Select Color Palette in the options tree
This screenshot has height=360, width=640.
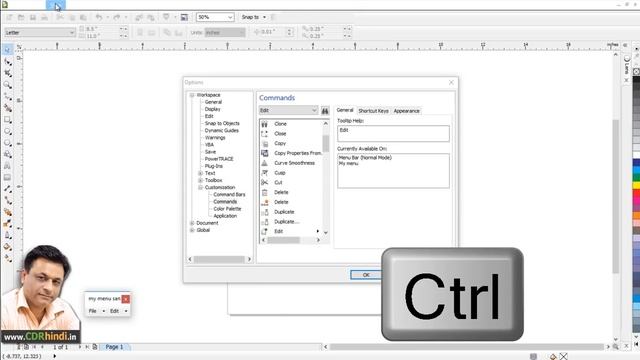coord(227,209)
